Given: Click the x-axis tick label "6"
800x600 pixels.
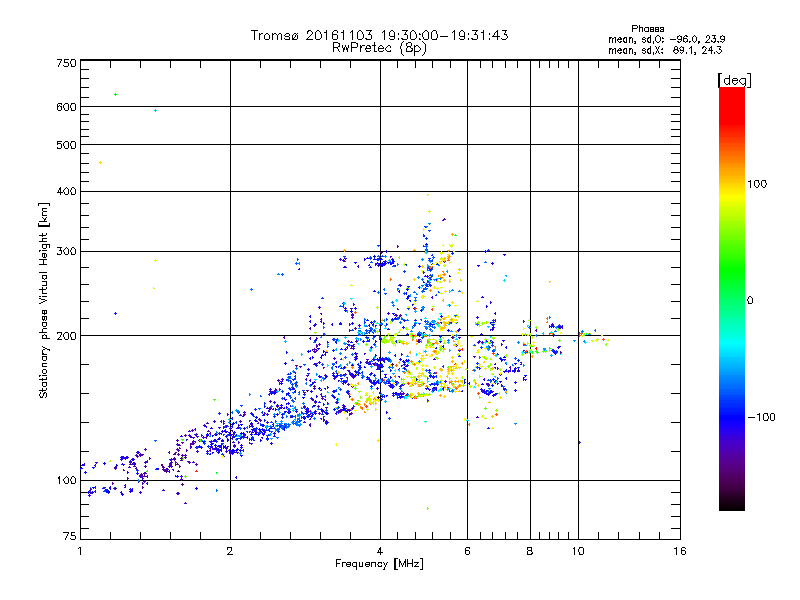Looking at the screenshot, I should click(x=467, y=551).
